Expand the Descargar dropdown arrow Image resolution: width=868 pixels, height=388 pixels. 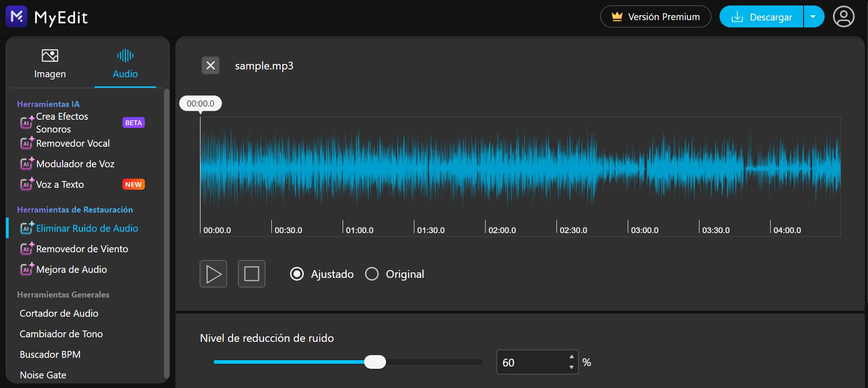813,16
